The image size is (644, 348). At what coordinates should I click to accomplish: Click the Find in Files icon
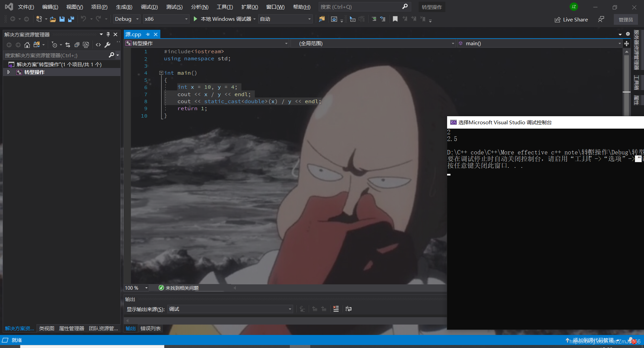tap(322, 19)
